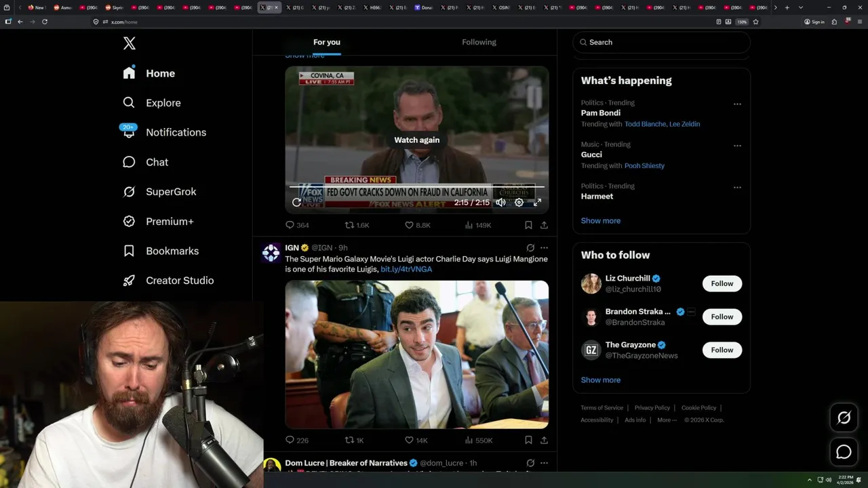Switch to the For you tab
868x488 pixels.
pos(327,42)
